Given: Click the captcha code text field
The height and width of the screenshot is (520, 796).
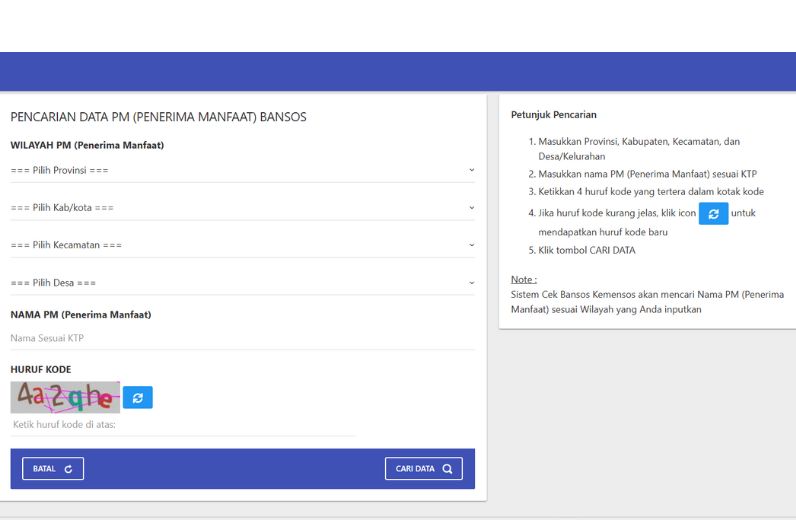Looking at the screenshot, I should coord(182,425).
